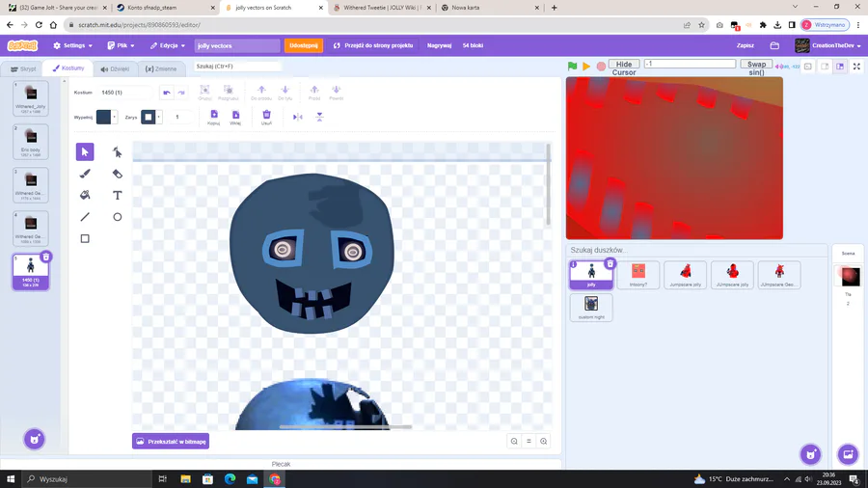868x488 pixels.
Task: Open the Settings dropdown menu
Action: click(72, 45)
